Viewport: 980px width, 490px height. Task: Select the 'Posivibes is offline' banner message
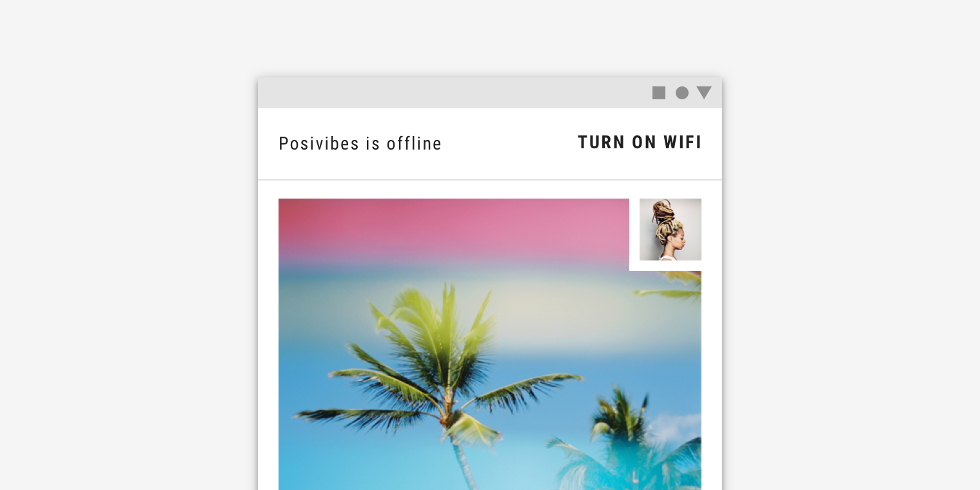[360, 143]
